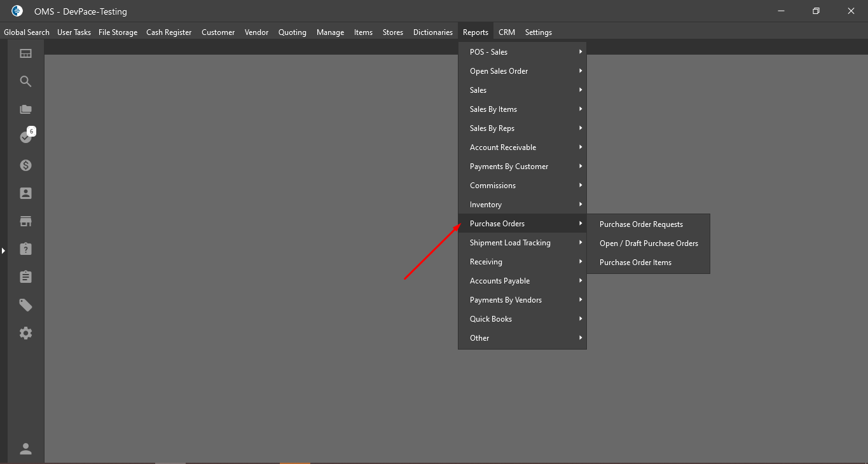Open the CRM menu in menu bar

[507, 32]
